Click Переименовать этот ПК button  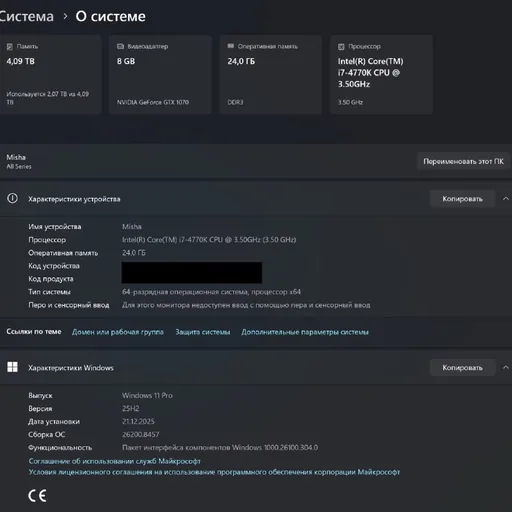tap(464, 161)
